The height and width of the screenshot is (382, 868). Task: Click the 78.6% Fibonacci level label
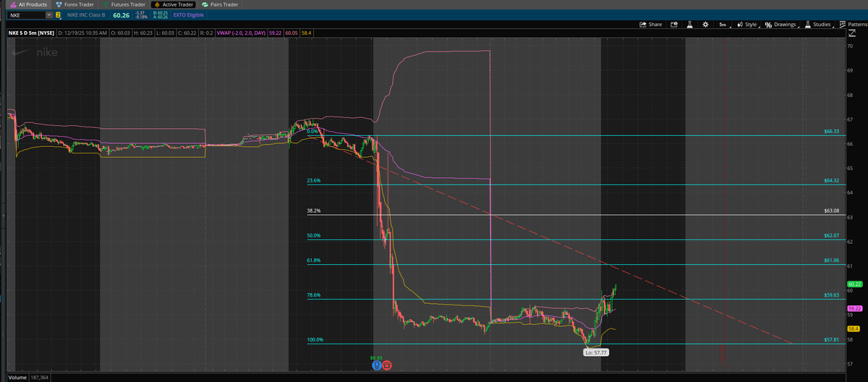[x=314, y=295]
